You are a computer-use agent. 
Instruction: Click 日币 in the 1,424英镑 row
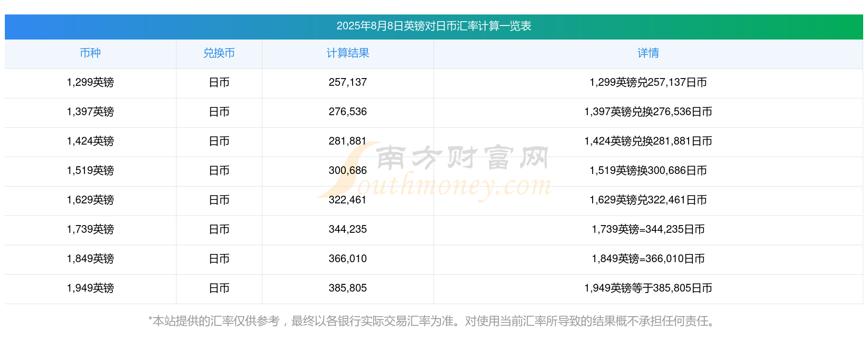click(219, 141)
